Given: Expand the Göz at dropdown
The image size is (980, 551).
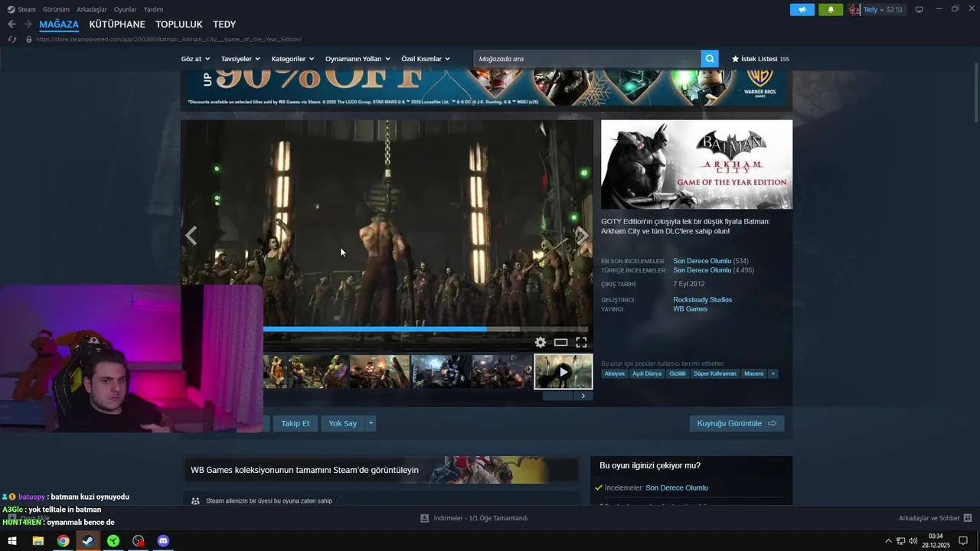Looking at the screenshot, I should tap(195, 59).
